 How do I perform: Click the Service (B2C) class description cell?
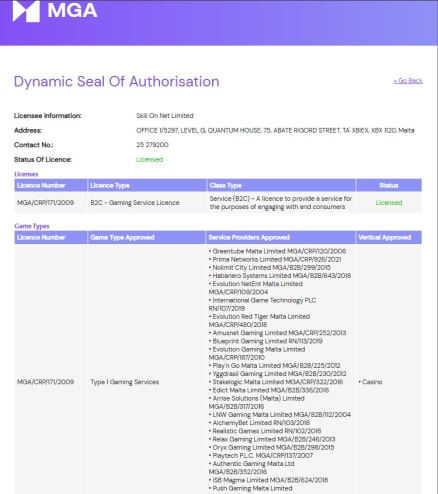coord(280,203)
